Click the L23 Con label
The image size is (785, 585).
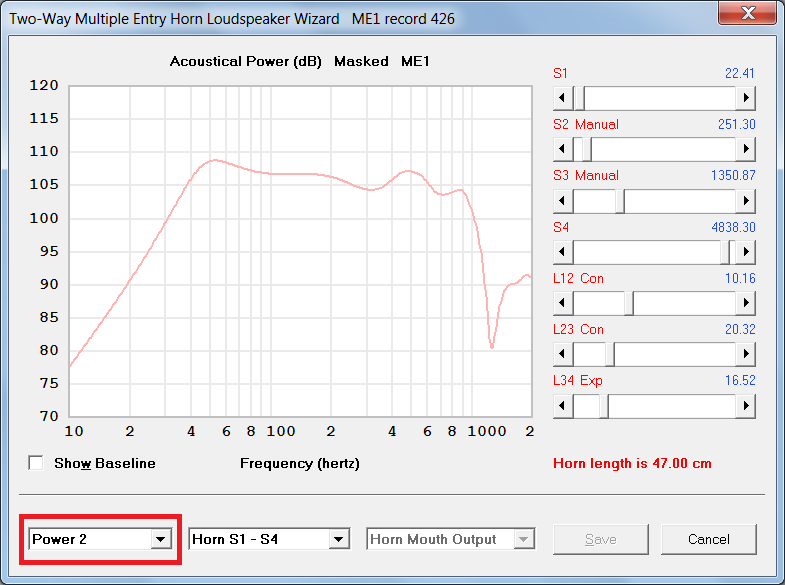578,329
